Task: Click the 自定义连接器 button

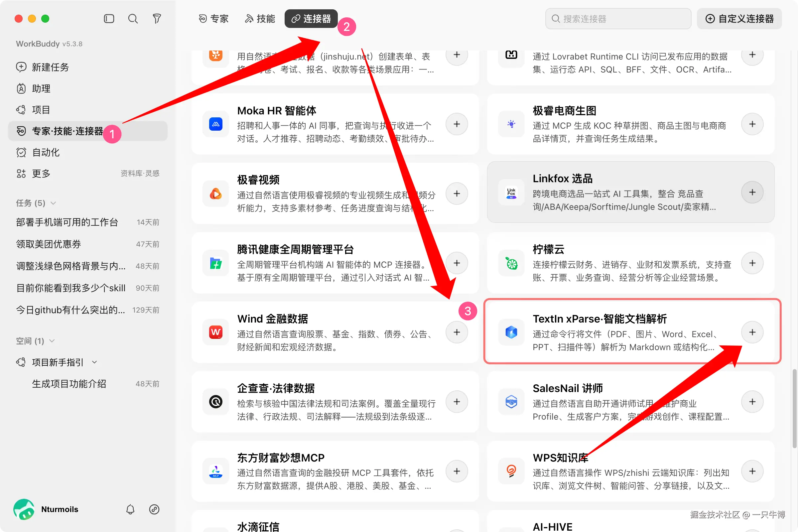Action: (x=739, y=19)
